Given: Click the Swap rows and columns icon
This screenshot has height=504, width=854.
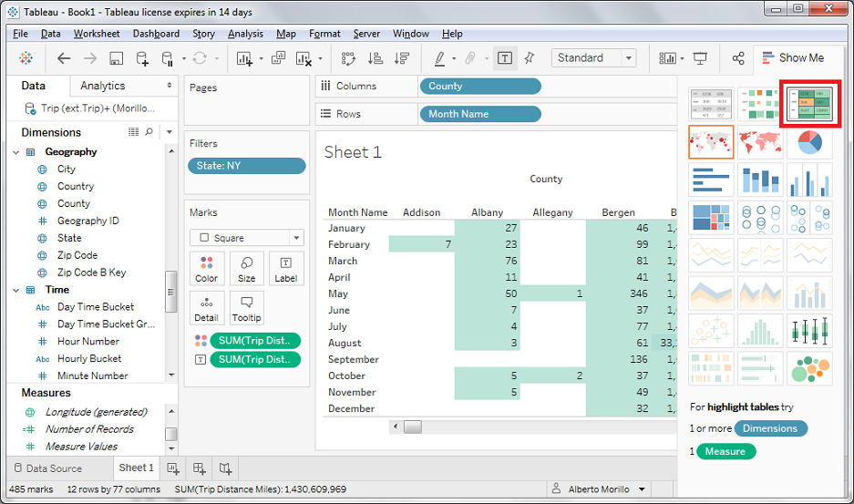Looking at the screenshot, I should pos(348,58).
